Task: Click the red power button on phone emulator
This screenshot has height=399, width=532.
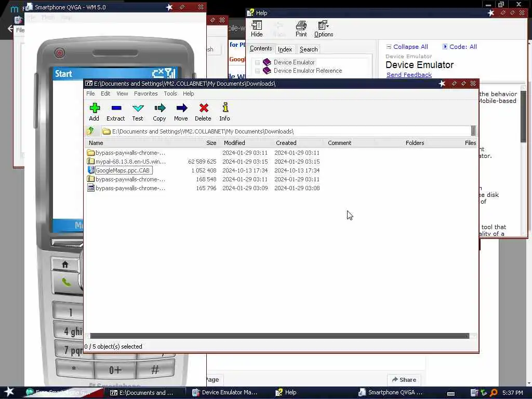Action: click(x=60, y=53)
